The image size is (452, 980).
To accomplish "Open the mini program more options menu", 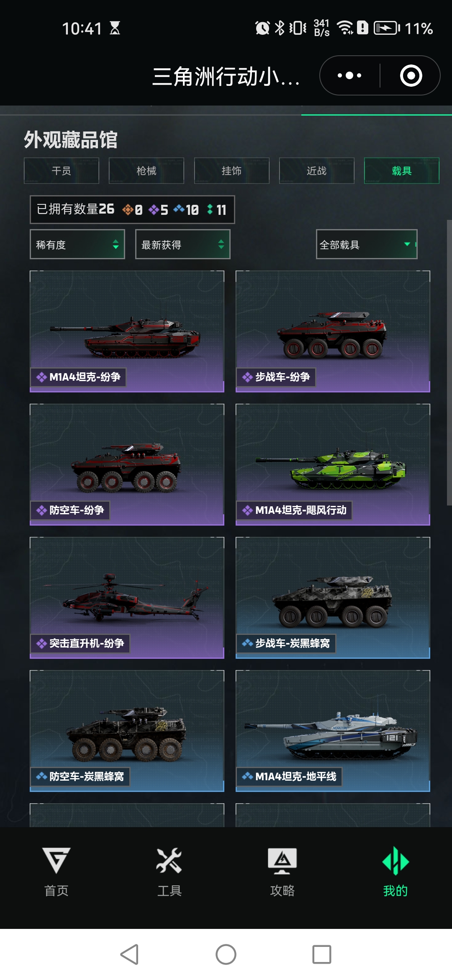I will [x=349, y=76].
